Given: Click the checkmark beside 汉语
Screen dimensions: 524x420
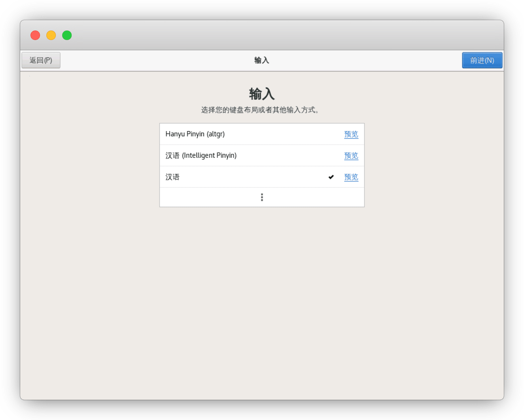Looking at the screenshot, I should click(x=331, y=177).
